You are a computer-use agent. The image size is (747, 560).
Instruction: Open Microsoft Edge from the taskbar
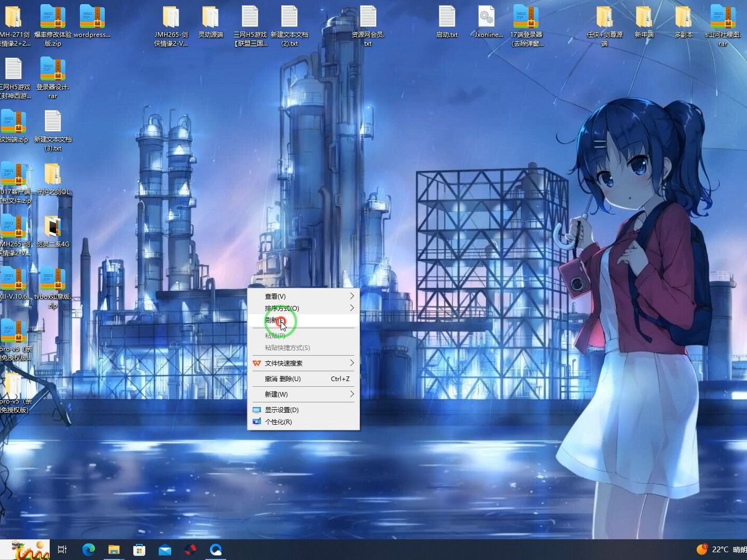tap(88, 550)
